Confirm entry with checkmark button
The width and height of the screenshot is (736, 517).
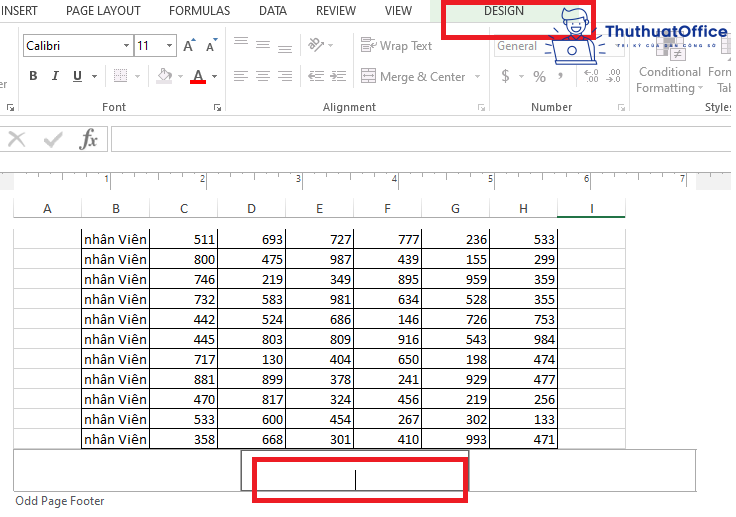53,139
